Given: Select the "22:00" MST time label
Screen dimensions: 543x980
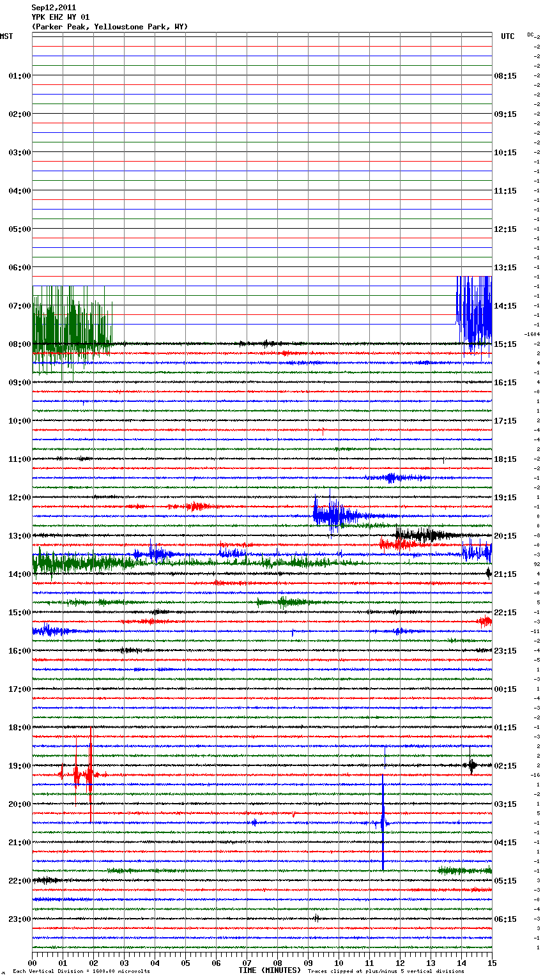Looking at the screenshot, I should point(20,881).
